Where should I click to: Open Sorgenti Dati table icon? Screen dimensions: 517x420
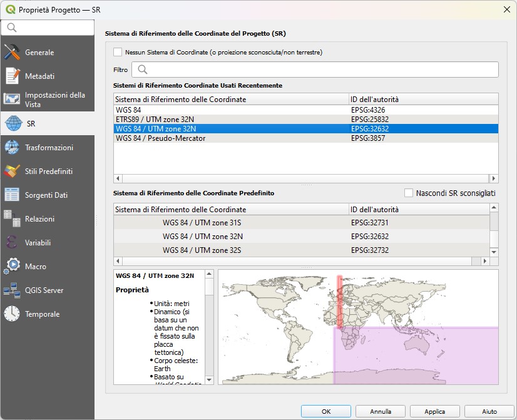click(13, 195)
